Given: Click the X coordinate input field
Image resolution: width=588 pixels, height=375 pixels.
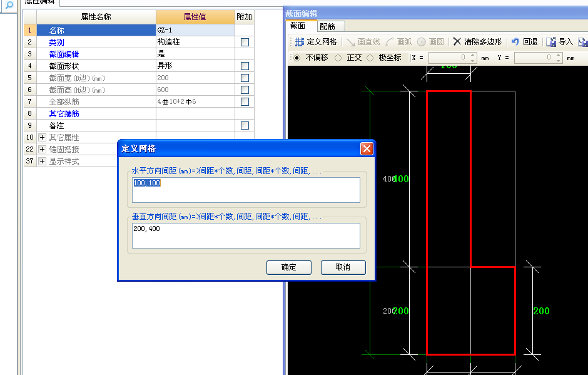Looking at the screenshot, I should pyautogui.click(x=449, y=58).
